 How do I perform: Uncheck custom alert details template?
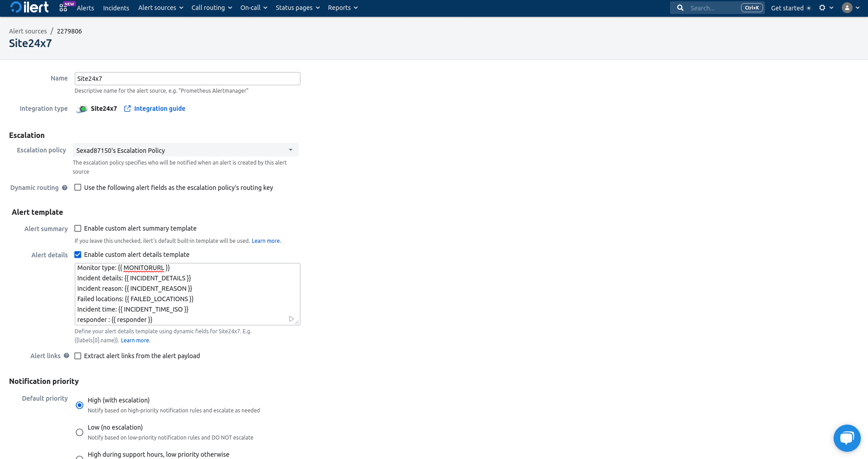78,255
